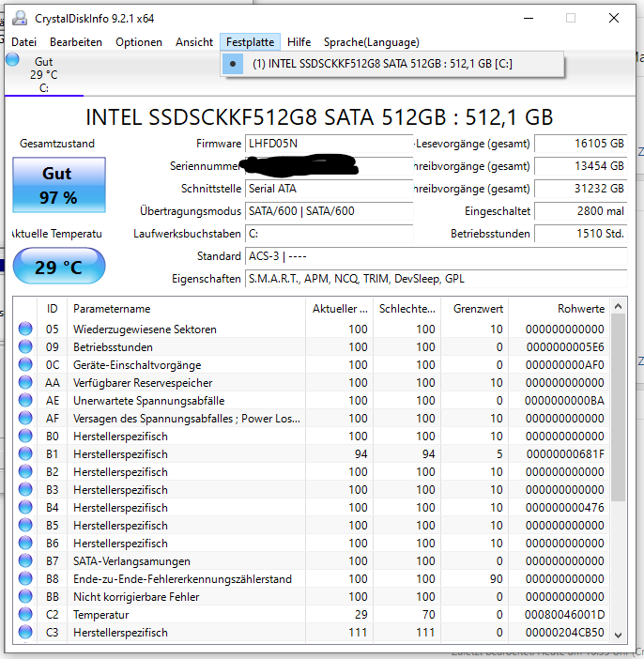
Task: Click the attribute list vertical scrollbar thumb
Action: tap(618, 407)
